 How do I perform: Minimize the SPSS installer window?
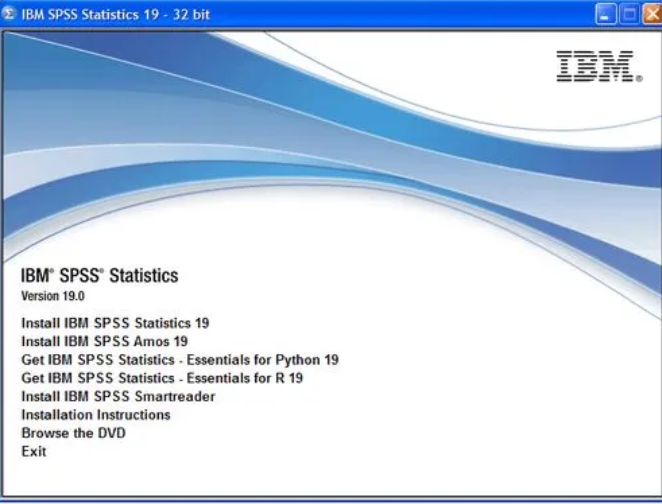click(x=605, y=15)
